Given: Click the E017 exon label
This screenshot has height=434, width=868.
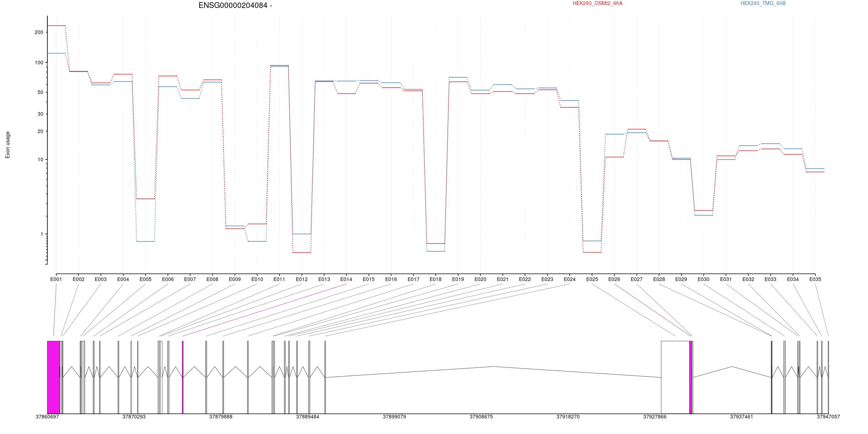Looking at the screenshot, I should 413,279.
